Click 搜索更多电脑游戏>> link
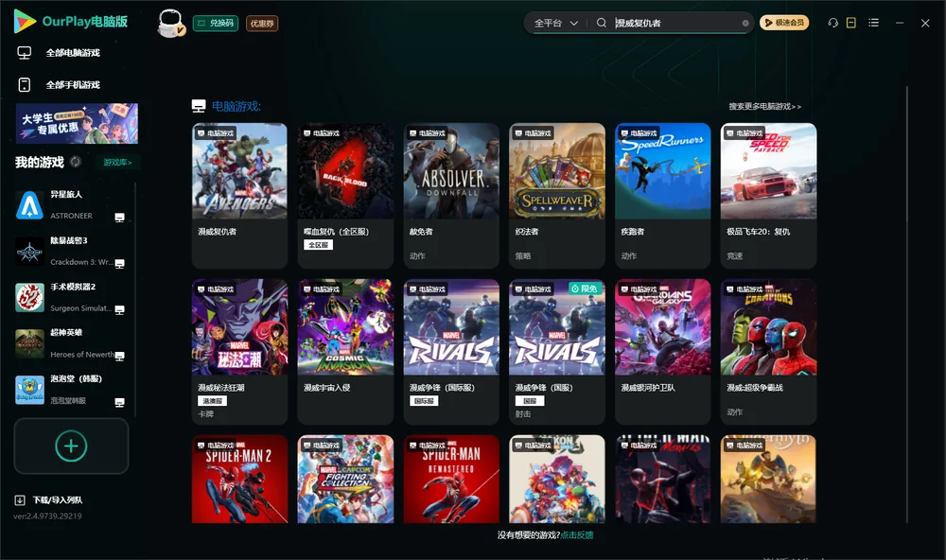946x560 pixels. 764,107
